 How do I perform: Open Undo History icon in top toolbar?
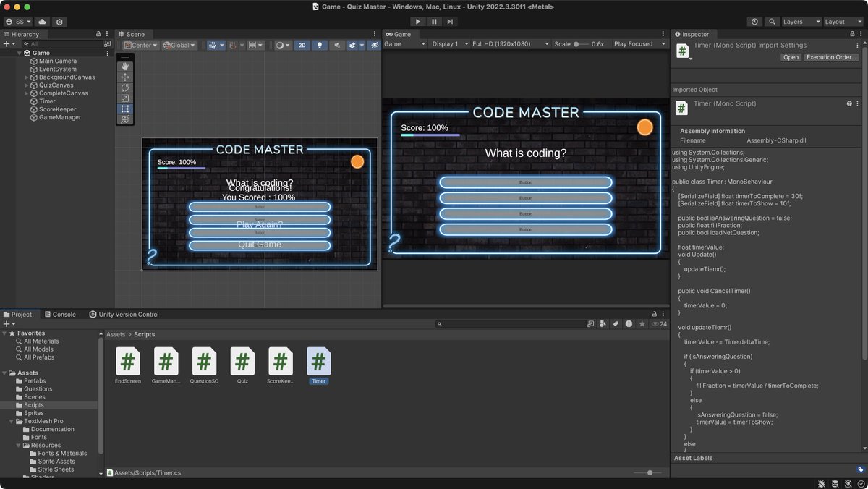tap(755, 22)
